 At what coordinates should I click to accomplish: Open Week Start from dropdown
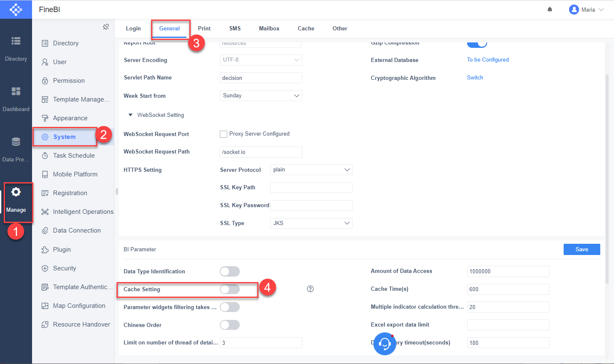tap(261, 96)
